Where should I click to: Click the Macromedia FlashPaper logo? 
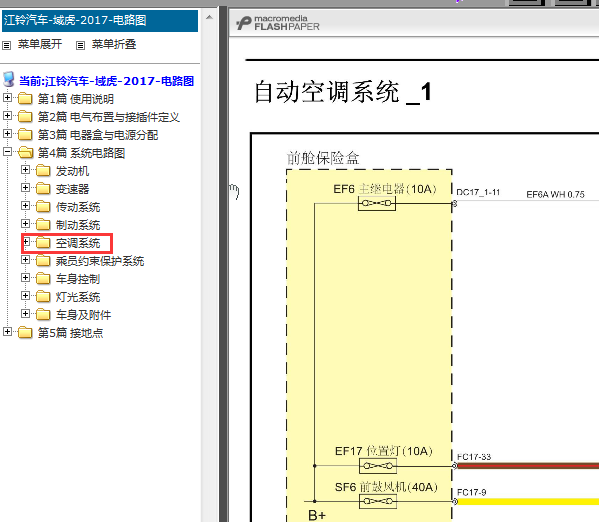[x=278, y=23]
